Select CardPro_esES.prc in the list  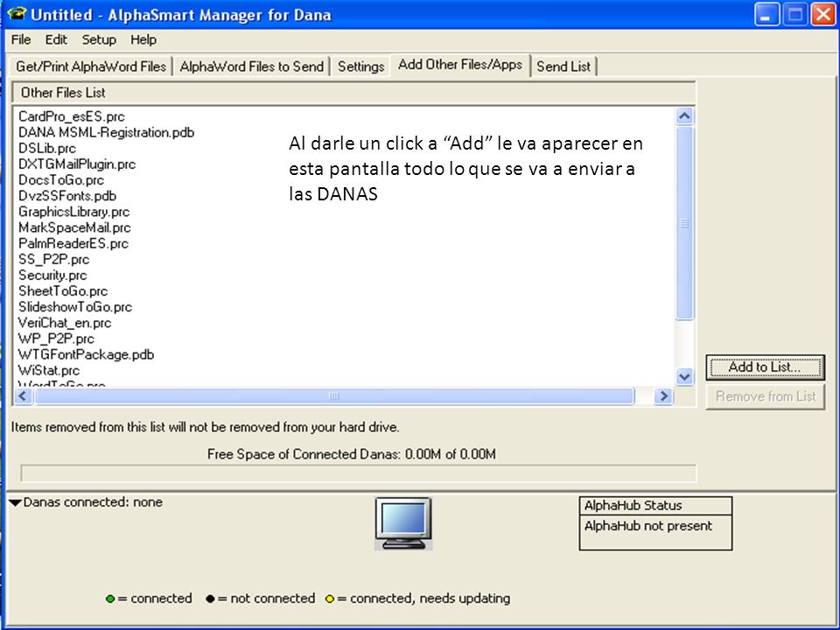point(71,116)
